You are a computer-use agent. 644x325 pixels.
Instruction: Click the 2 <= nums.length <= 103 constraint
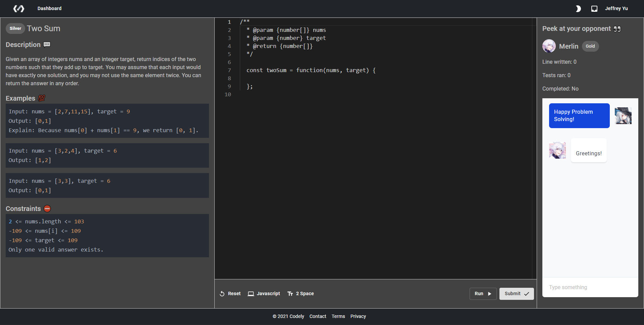[46, 222]
